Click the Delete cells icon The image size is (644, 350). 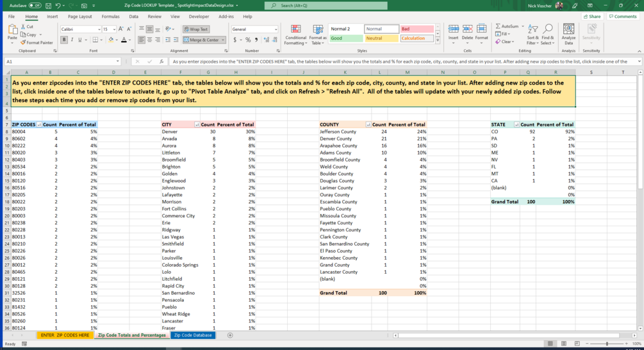pyautogui.click(x=467, y=29)
